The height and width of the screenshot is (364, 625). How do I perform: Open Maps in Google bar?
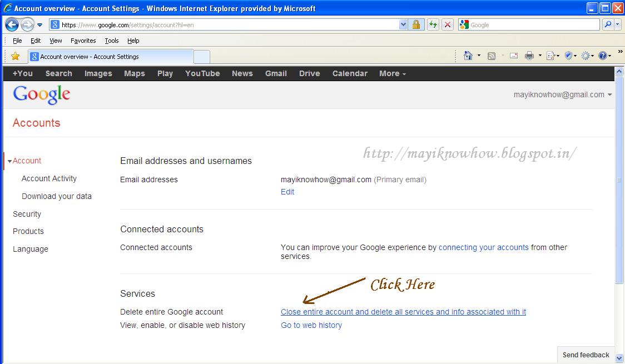(135, 74)
